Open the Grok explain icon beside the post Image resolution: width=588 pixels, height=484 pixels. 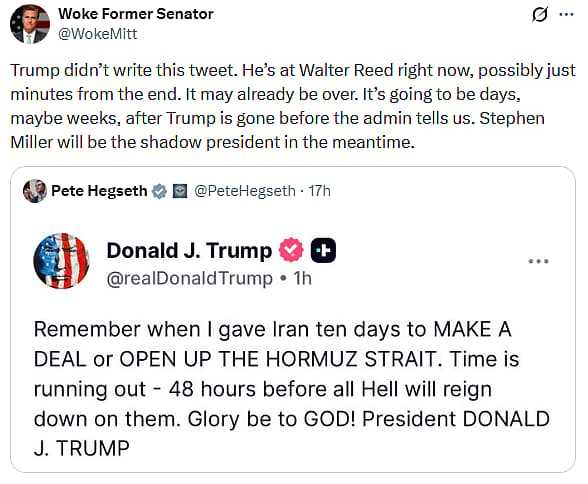(540, 15)
